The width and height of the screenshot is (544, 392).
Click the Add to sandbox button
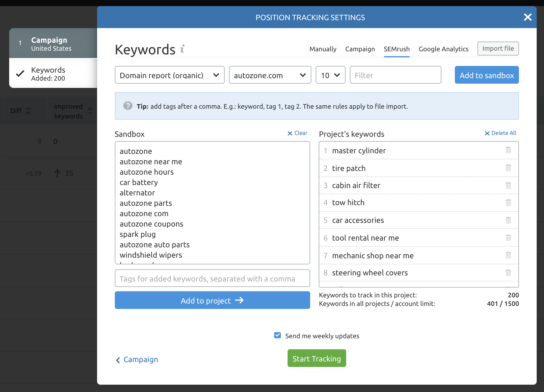coord(487,75)
